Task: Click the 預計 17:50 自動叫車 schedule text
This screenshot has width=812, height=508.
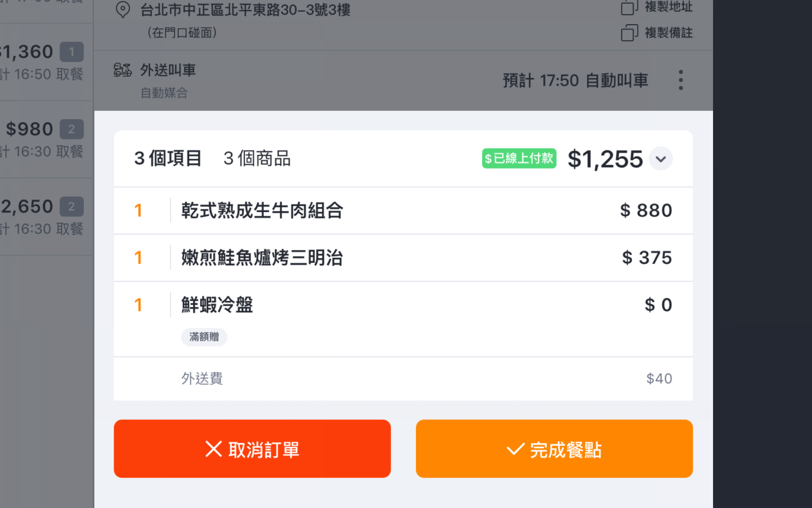Action: click(575, 80)
